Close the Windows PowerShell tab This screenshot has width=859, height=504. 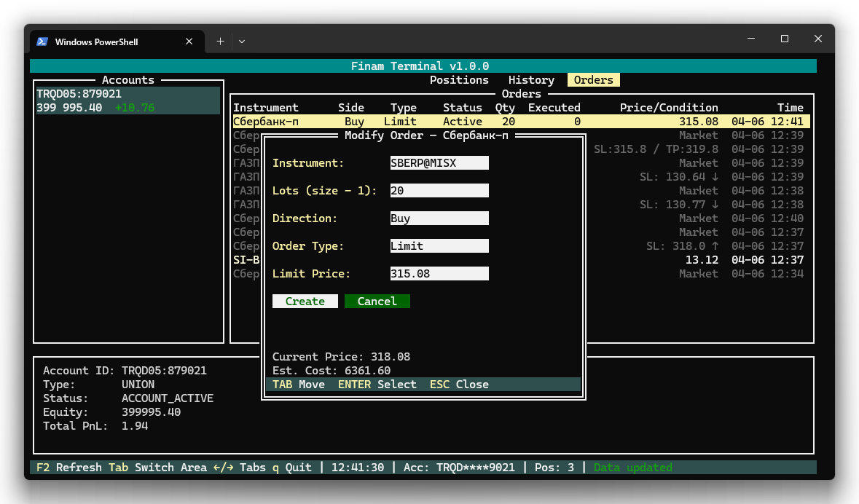(189, 42)
